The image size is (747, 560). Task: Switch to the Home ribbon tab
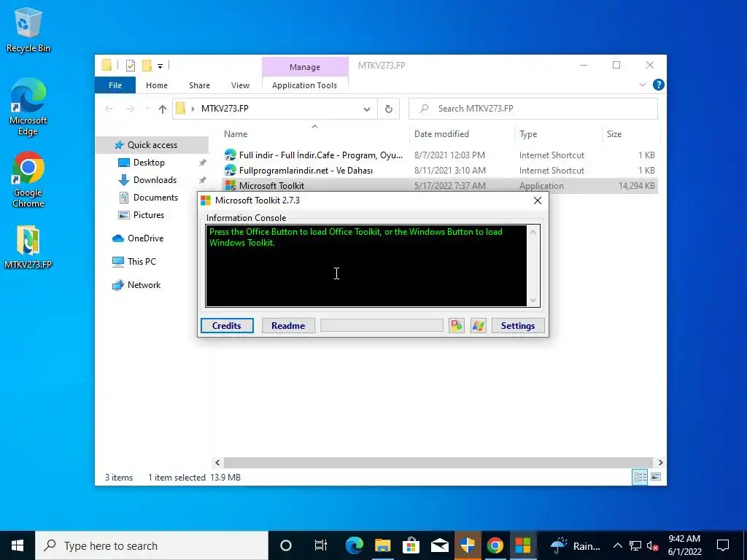(157, 85)
